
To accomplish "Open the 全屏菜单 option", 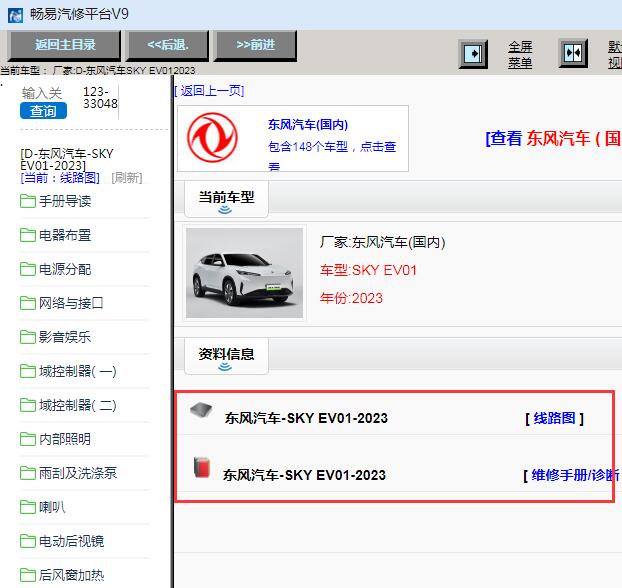I will (x=520, y=55).
